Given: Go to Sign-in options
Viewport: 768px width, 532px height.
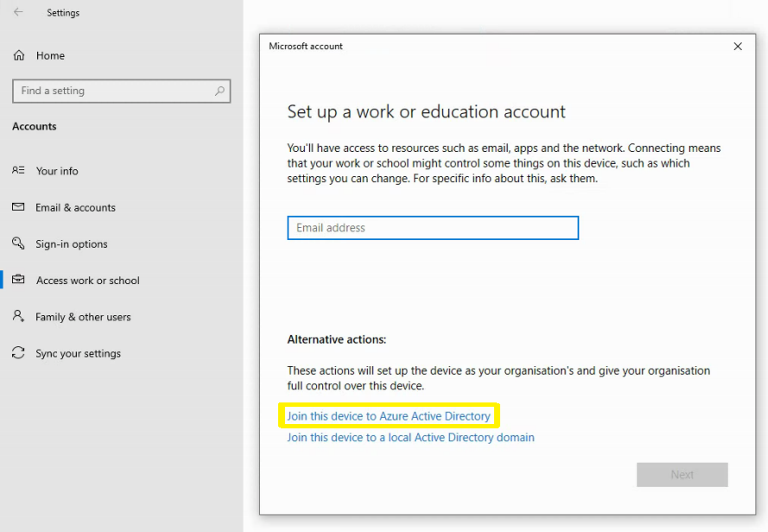Looking at the screenshot, I should (x=72, y=244).
